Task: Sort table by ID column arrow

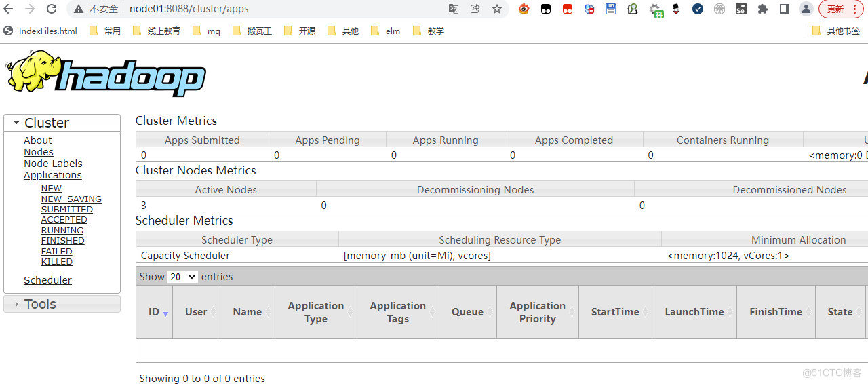Action: (x=165, y=313)
